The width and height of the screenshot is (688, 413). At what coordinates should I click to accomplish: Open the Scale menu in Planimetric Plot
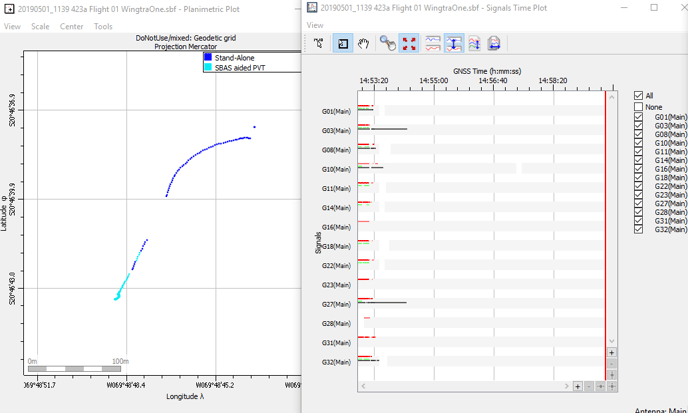point(40,26)
